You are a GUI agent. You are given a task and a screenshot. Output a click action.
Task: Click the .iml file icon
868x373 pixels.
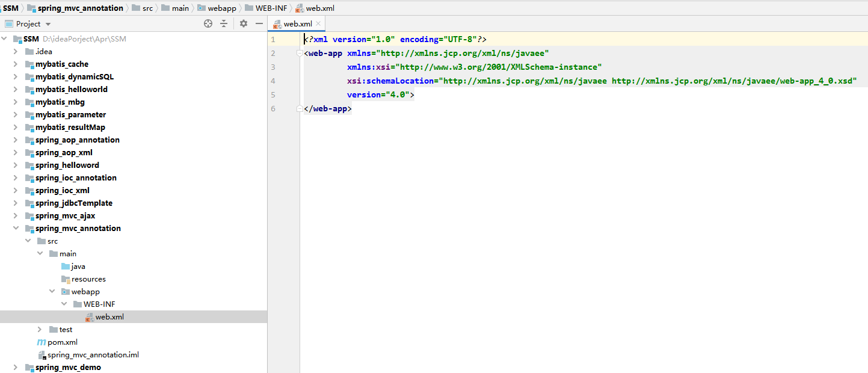click(42, 355)
